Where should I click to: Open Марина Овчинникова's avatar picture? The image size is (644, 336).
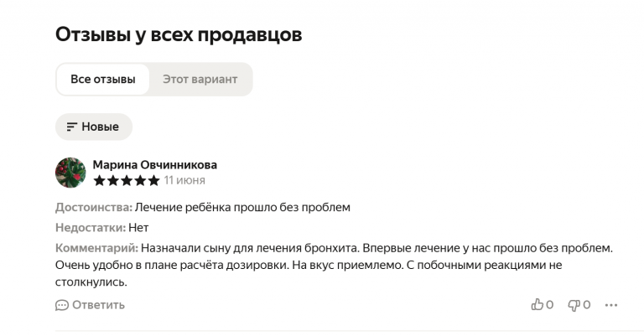click(70, 173)
